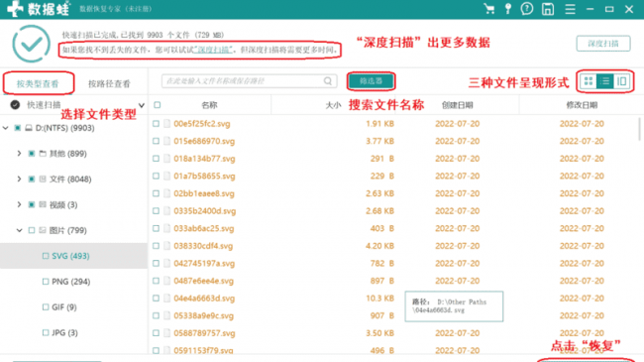
Task: Check the box for 02bb1eaee8.svg
Action: 156,193
